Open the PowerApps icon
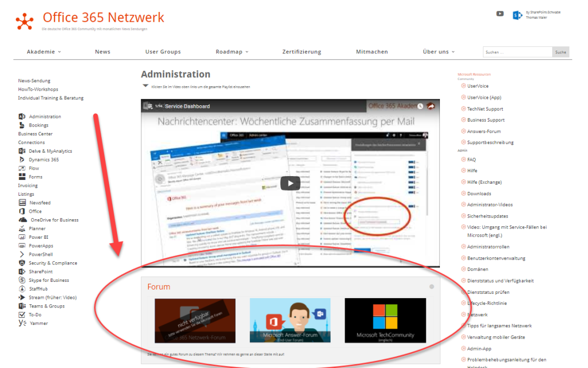 [x=22, y=245]
